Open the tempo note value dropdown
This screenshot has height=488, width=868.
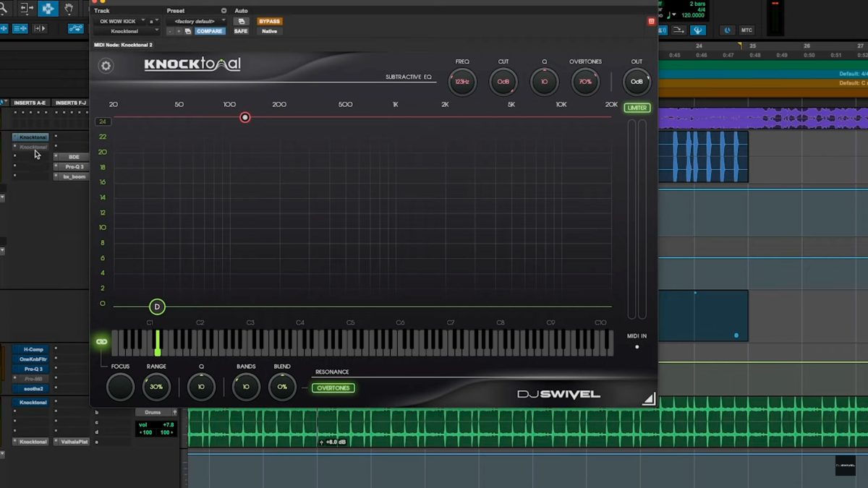tap(673, 14)
